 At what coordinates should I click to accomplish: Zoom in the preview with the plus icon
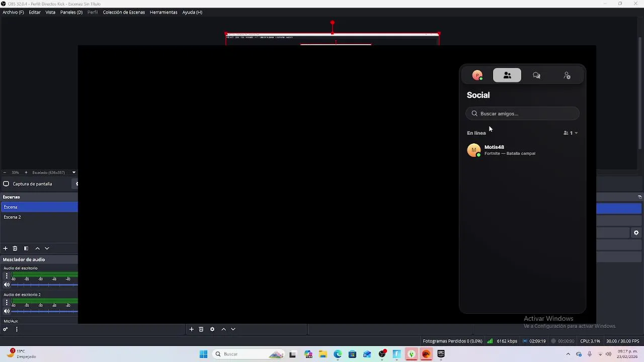tap(26, 172)
